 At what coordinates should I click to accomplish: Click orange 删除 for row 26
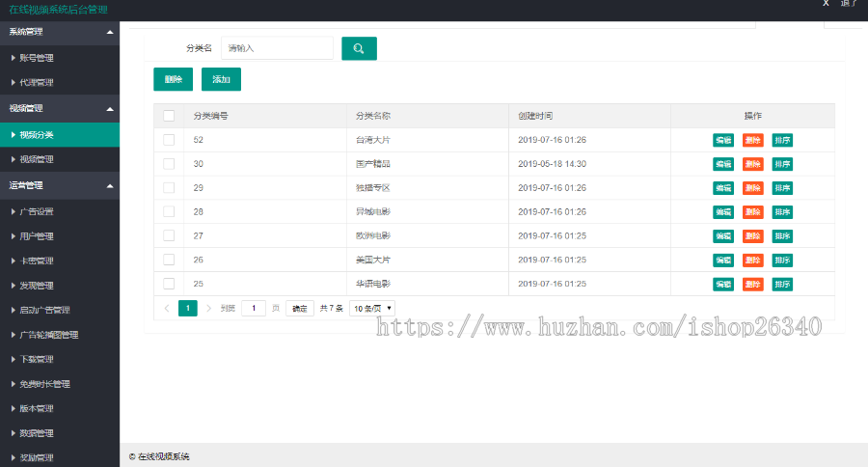pyautogui.click(x=752, y=260)
